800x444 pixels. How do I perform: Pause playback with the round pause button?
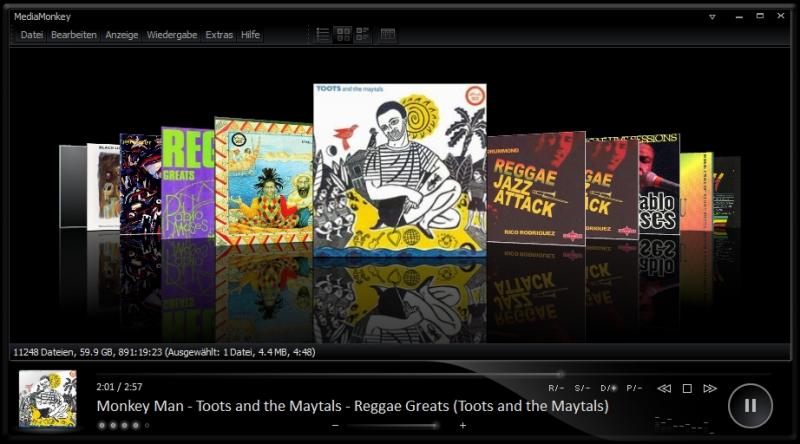tap(750, 405)
